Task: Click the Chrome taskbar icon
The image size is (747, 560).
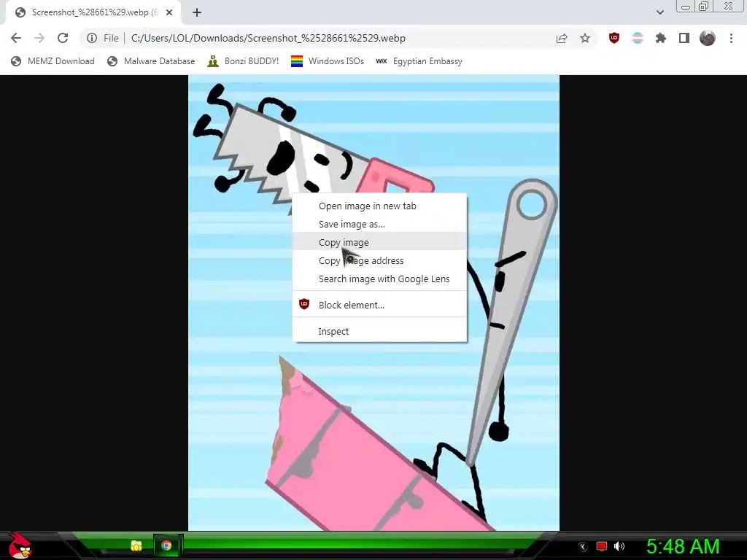Action: click(x=166, y=545)
